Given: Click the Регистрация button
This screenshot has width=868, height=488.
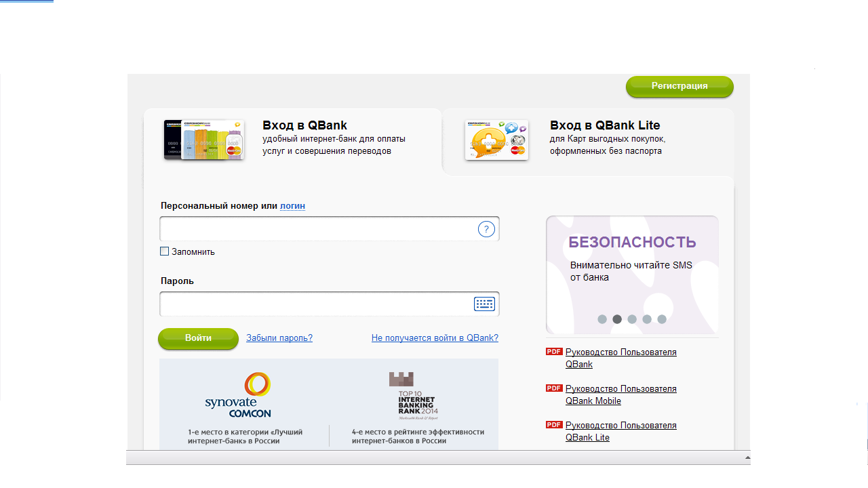Looking at the screenshot, I should click(x=679, y=86).
